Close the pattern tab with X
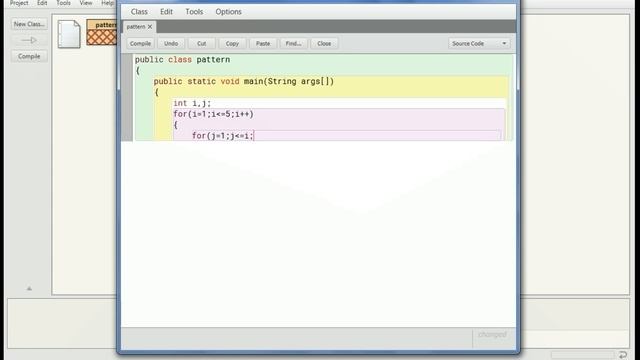 pyautogui.click(x=150, y=27)
